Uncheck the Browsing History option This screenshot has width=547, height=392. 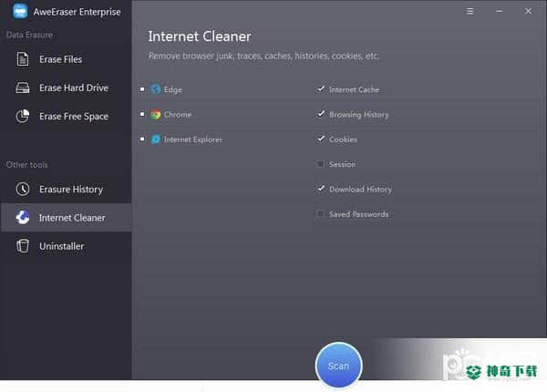320,114
